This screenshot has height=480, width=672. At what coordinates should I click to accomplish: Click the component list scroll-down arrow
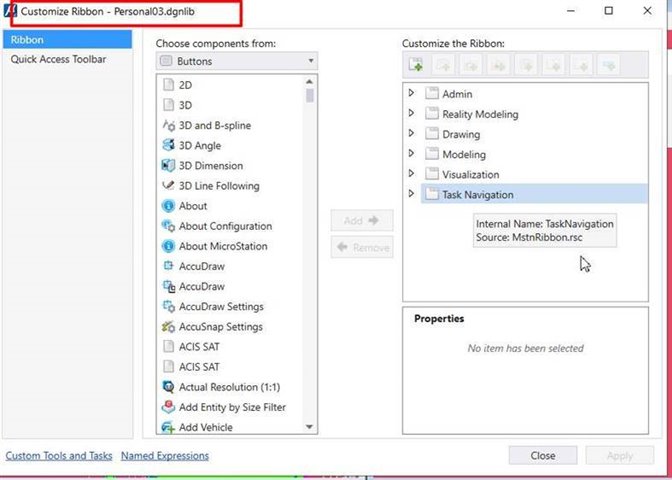(309, 427)
